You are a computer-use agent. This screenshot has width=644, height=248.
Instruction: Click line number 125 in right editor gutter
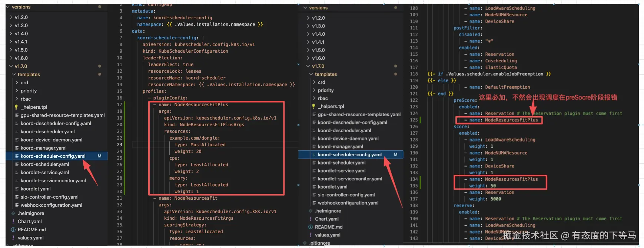pyautogui.click(x=414, y=120)
